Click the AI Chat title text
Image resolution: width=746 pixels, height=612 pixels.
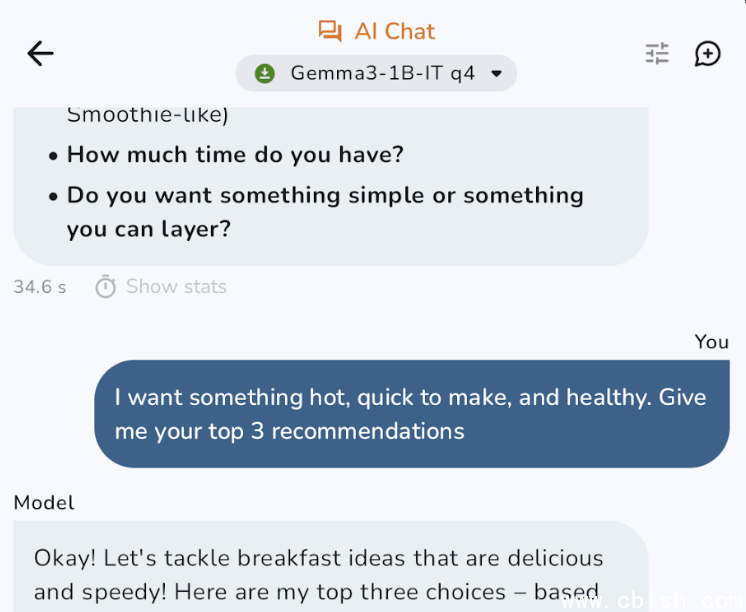tap(394, 31)
